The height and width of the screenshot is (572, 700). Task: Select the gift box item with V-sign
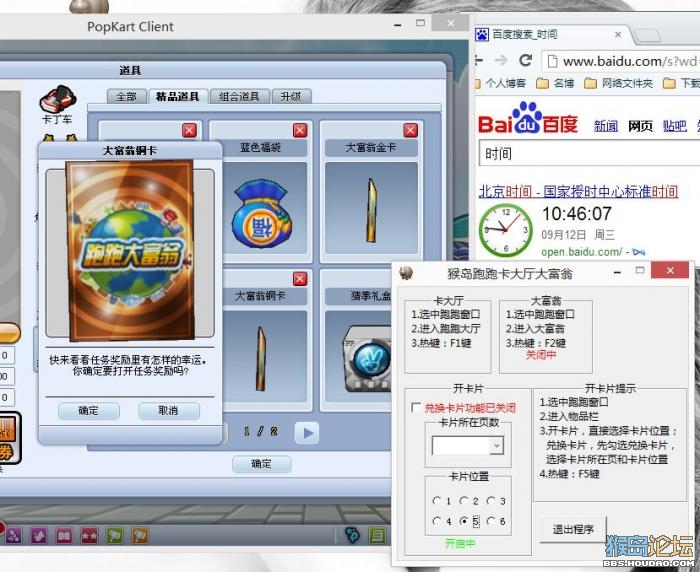click(367, 358)
